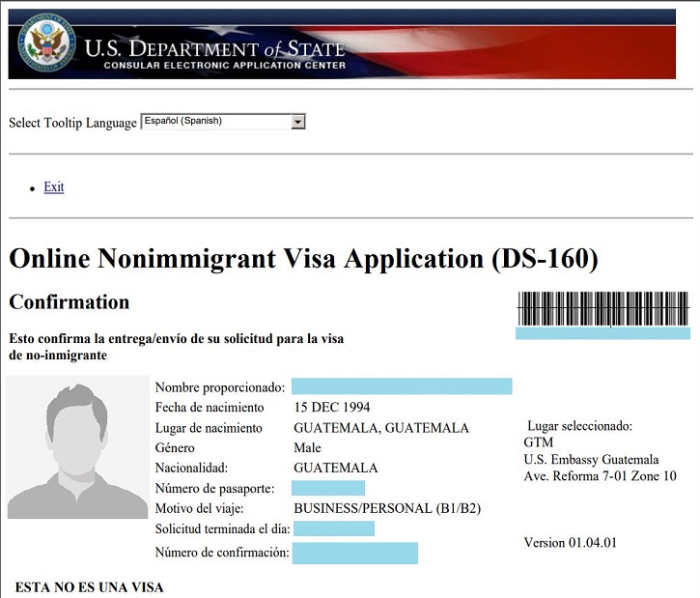The width and height of the screenshot is (700, 598).
Task: Click the ESTA NO ES UNA VISA notice
Action: pos(89,587)
